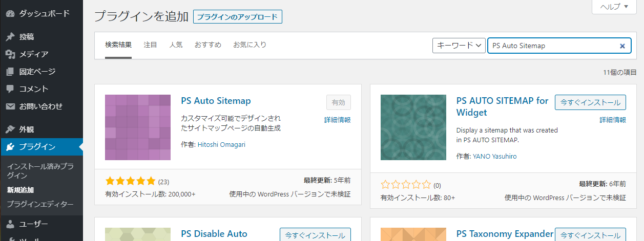Click the Appearance (外観) brush icon

pos(10,129)
